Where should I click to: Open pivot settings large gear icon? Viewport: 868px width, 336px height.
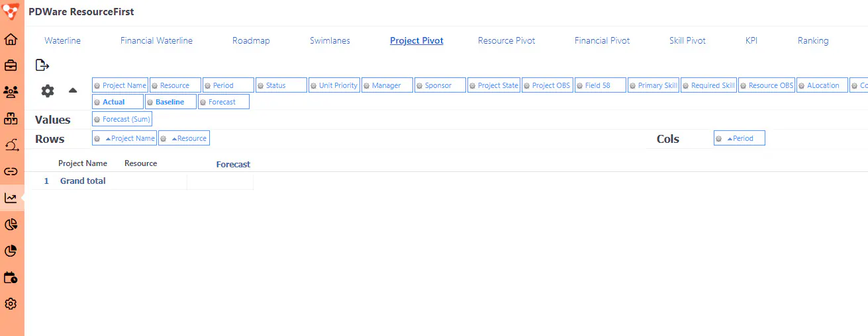click(48, 91)
